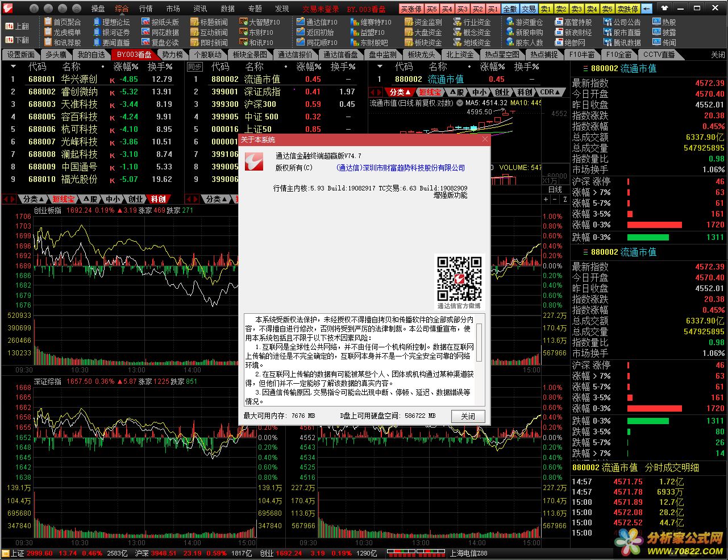This screenshot has width=728, height=560.
Task: Select 创业 category tab in left list
Action: click(x=136, y=199)
